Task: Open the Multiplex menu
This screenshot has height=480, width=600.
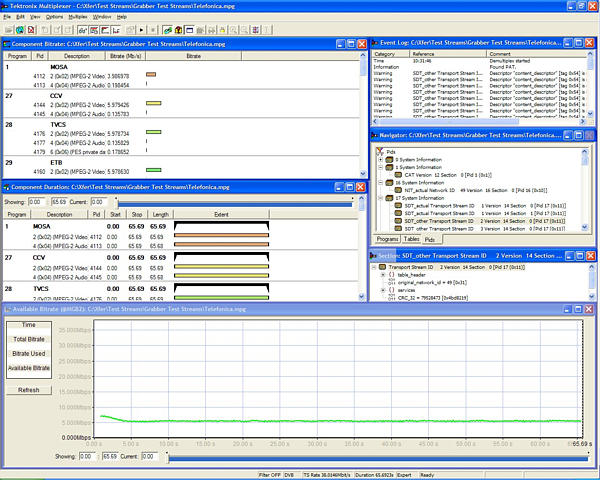Action: [79, 17]
